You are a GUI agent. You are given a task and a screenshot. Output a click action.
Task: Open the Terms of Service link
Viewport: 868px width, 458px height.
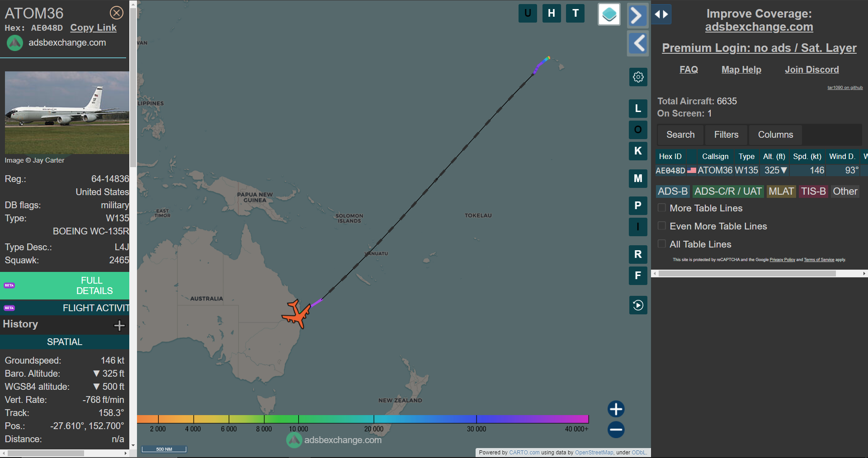click(819, 260)
